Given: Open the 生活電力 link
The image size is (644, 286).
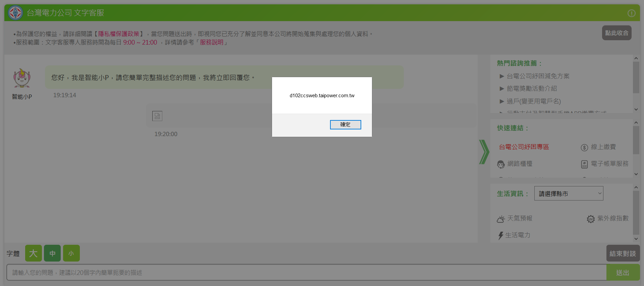Looking at the screenshot, I should click(x=518, y=235).
